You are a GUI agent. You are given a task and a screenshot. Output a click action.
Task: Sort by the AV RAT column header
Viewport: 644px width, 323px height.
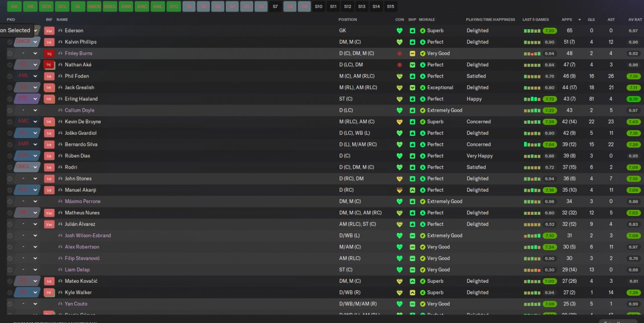click(x=635, y=20)
